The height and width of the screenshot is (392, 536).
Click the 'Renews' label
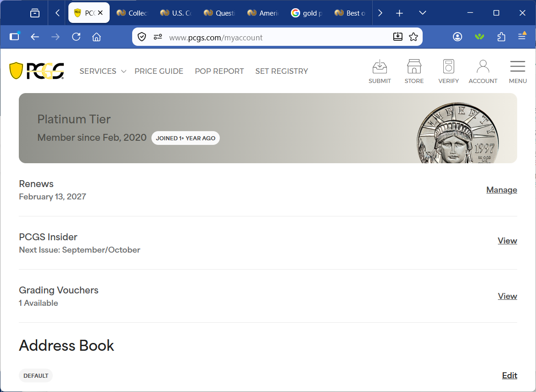[36, 184]
